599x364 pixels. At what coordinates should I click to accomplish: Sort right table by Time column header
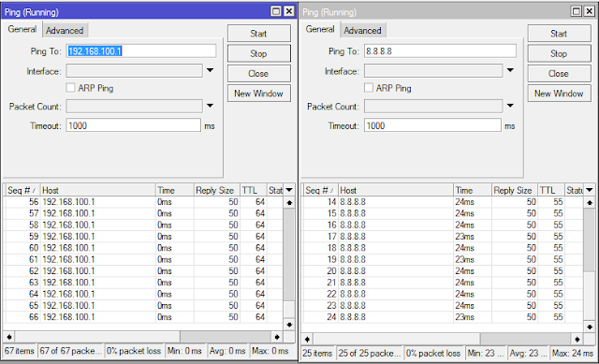473,190
